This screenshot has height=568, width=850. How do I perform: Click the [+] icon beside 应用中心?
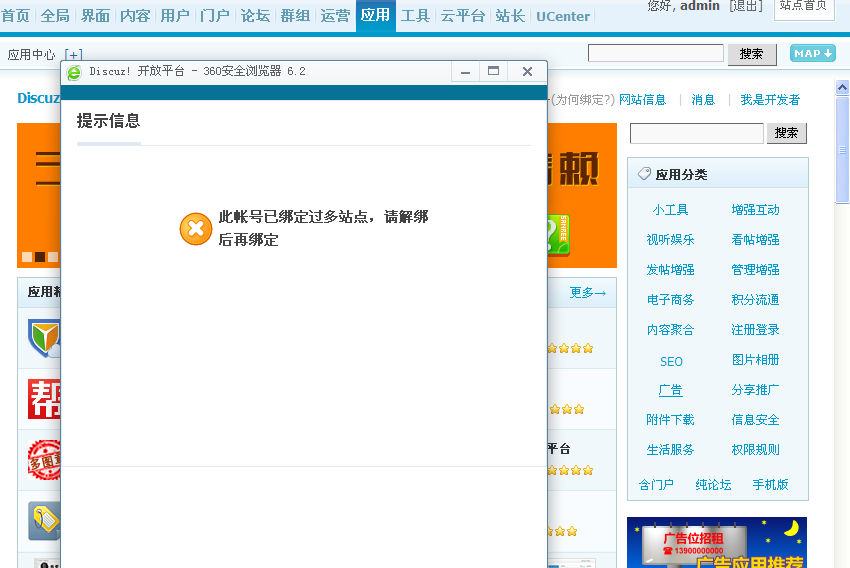(73, 55)
